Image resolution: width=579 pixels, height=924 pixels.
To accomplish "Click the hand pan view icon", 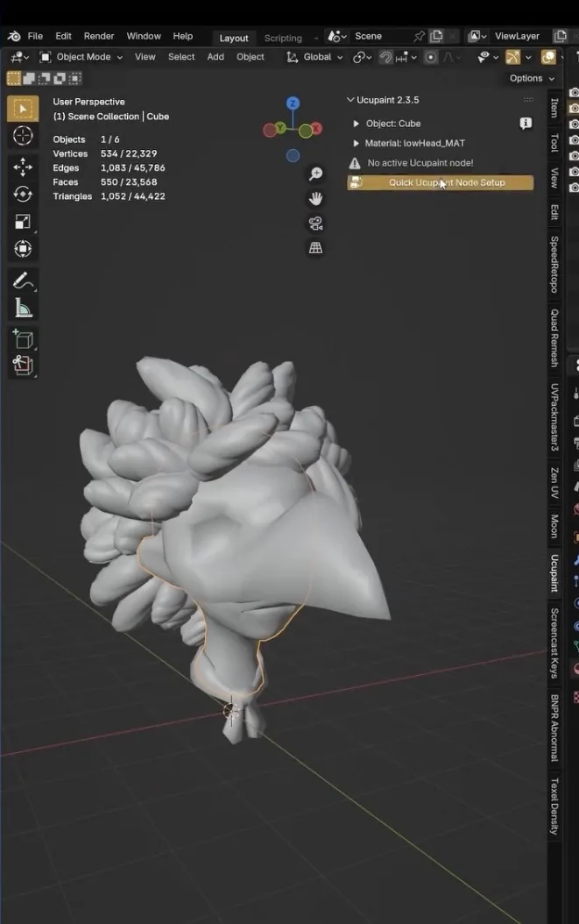I will 315,199.
